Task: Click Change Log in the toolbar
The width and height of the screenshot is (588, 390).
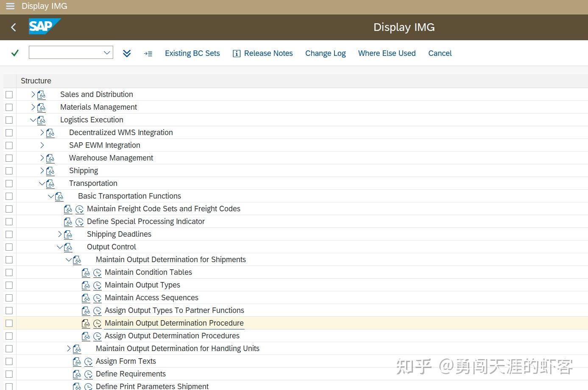Action: (326, 53)
